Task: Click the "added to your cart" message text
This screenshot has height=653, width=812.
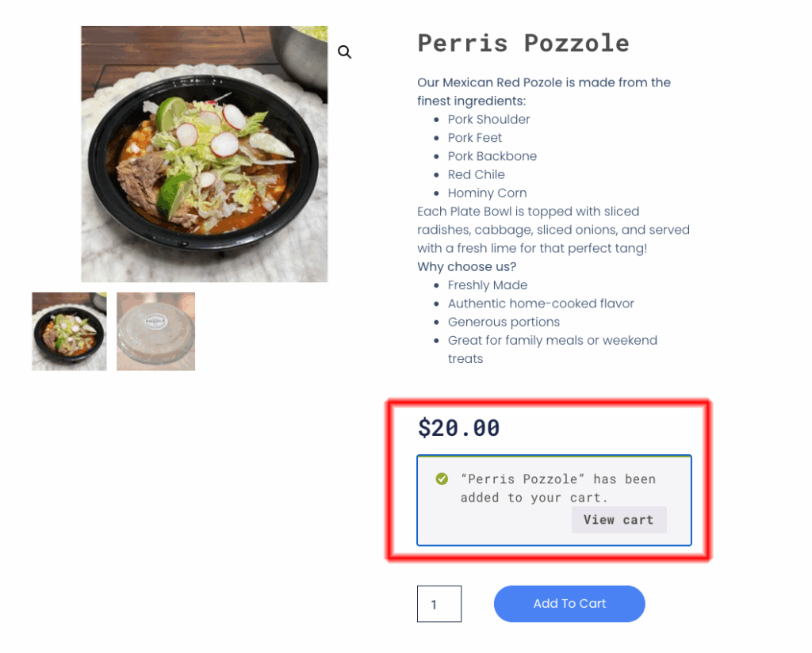Action: point(557,488)
